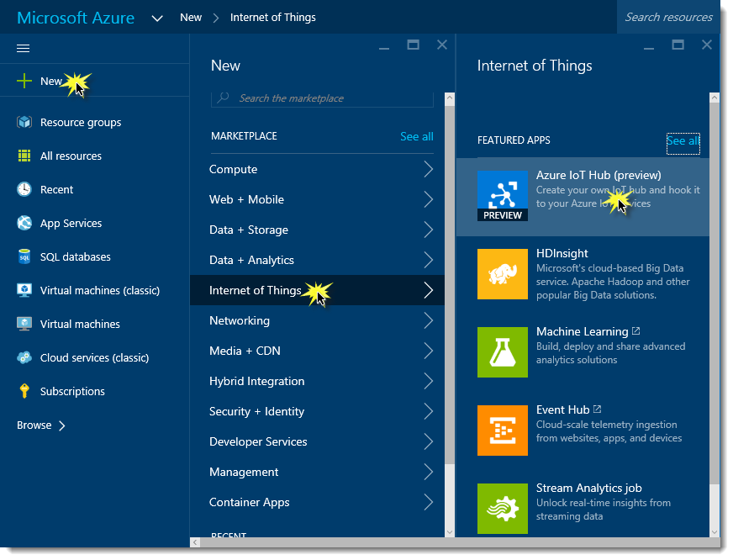This screenshot has width=733, height=560.
Task: Select HDInsight featured app title
Action: click(562, 253)
